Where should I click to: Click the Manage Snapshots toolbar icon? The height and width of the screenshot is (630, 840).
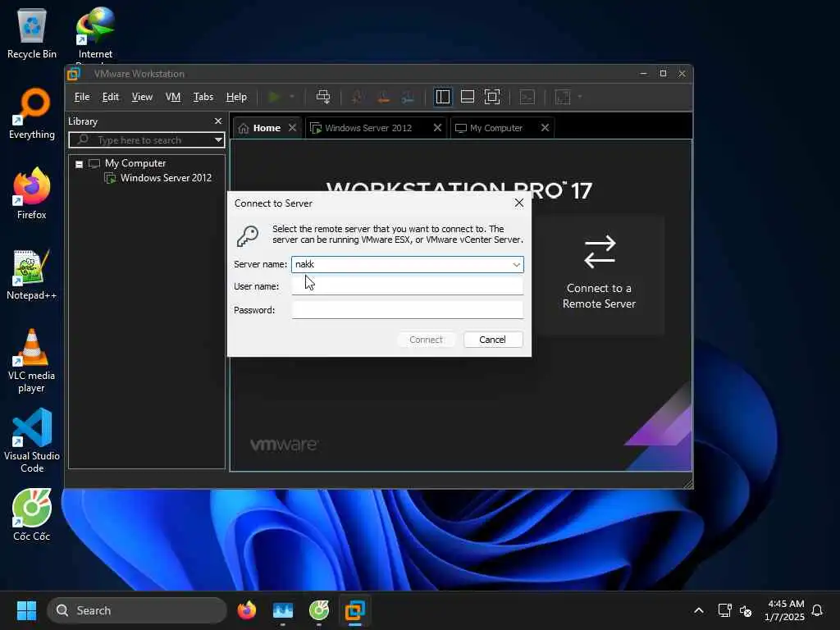coord(409,97)
